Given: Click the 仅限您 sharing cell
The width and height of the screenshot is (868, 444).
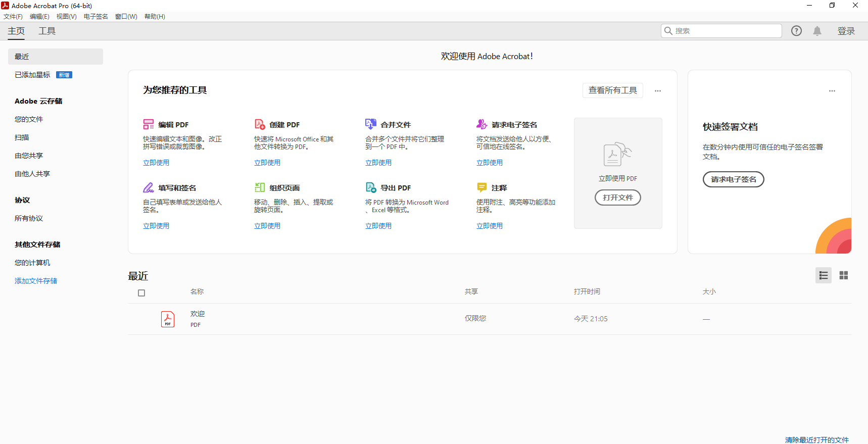Looking at the screenshot, I should tap(475, 318).
